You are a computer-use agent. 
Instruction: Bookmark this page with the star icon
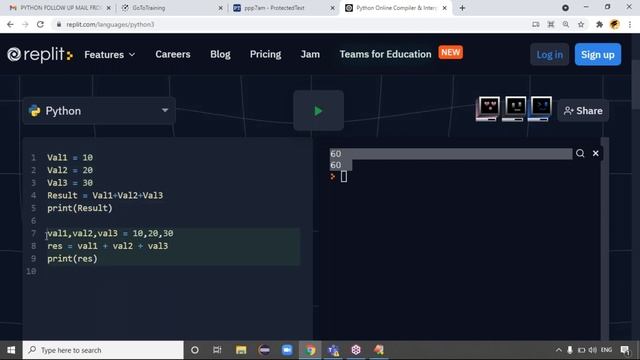pyautogui.click(x=580, y=24)
